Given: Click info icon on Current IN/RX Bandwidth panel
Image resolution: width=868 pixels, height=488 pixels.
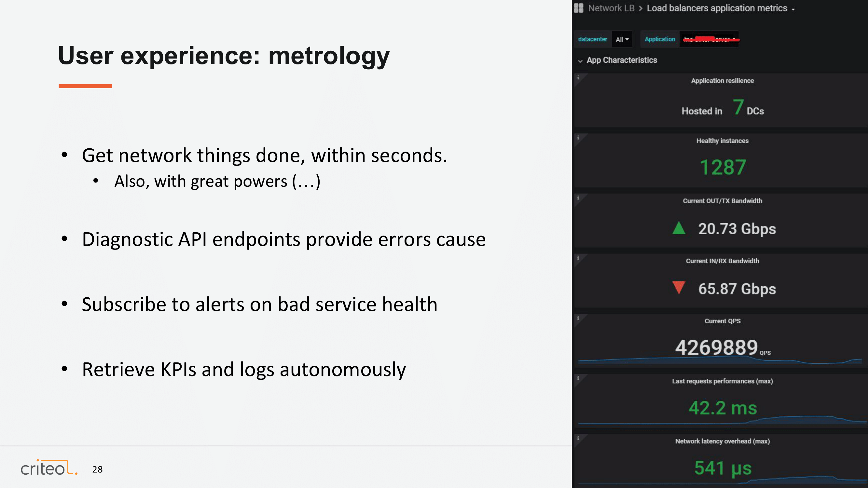Looking at the screenshot, I should pos(578,258).
